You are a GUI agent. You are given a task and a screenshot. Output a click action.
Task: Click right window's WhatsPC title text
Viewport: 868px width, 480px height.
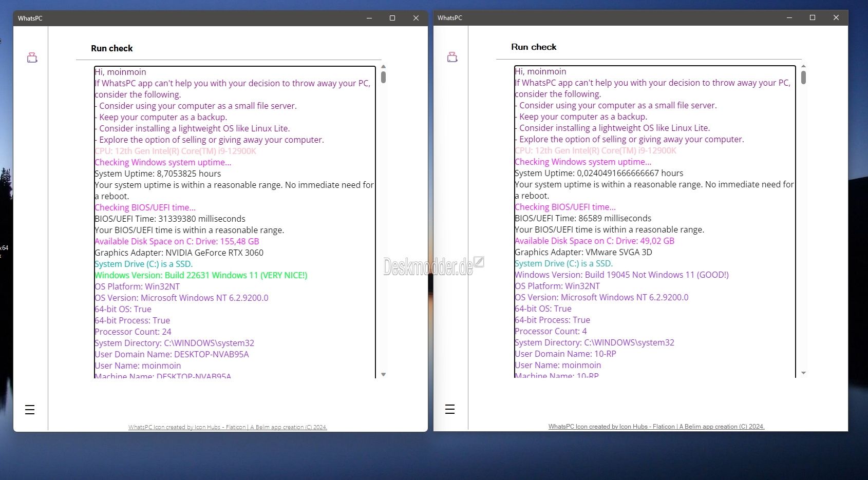(450, 18)
